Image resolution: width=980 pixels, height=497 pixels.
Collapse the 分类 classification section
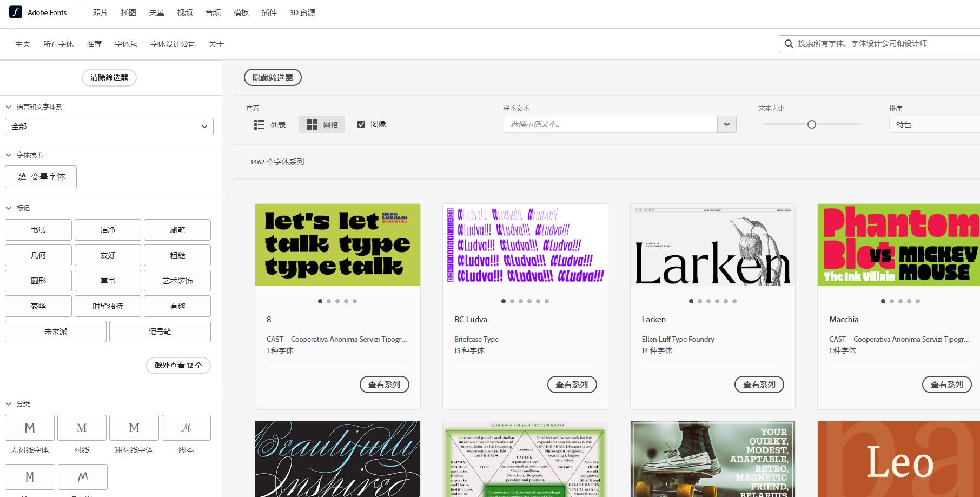click(9, 404)
